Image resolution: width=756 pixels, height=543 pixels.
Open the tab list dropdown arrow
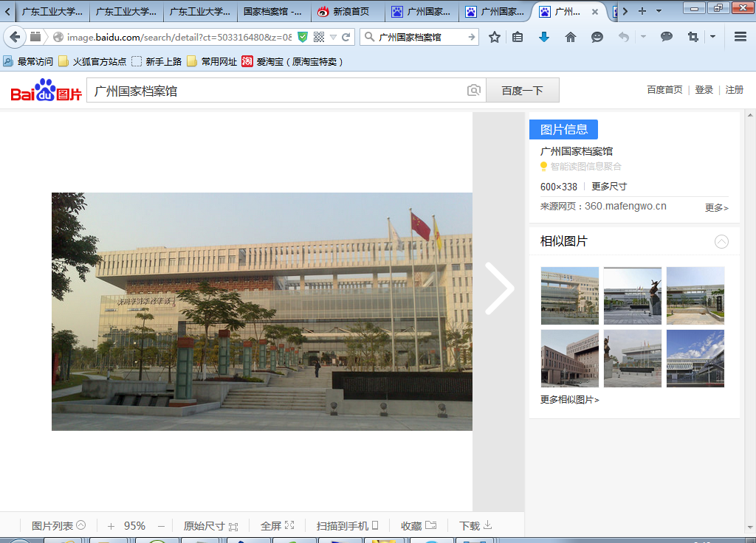658,11
